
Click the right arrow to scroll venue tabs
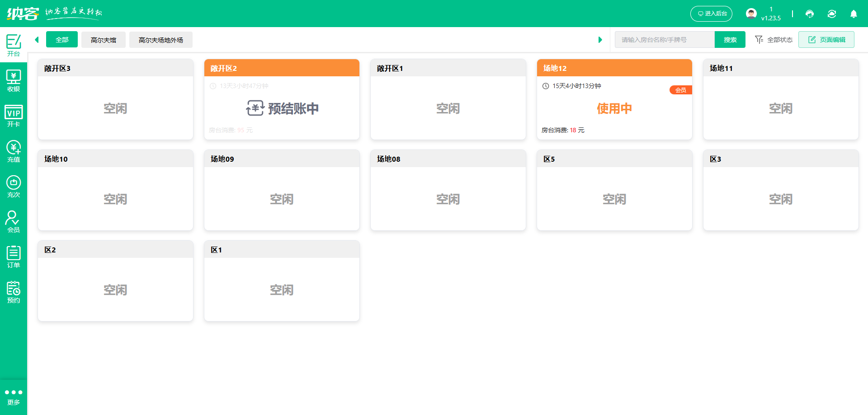(x=600, y=39)
